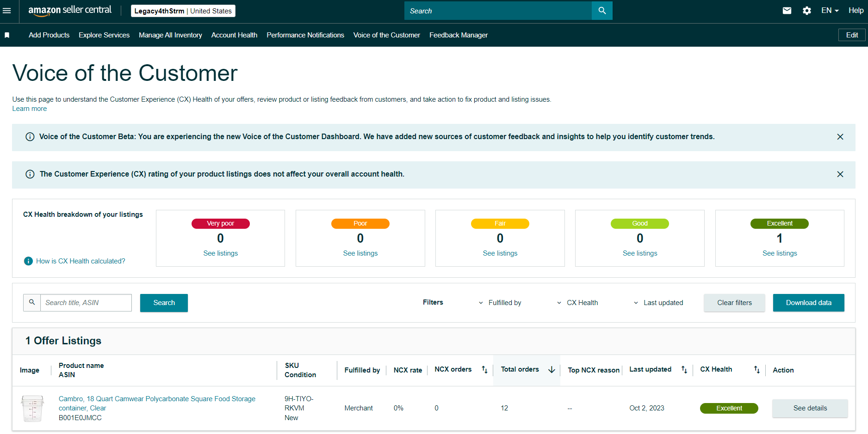Open Feedback Manager menu item
The image size is (868, 434).
click(x=459, y=35)
